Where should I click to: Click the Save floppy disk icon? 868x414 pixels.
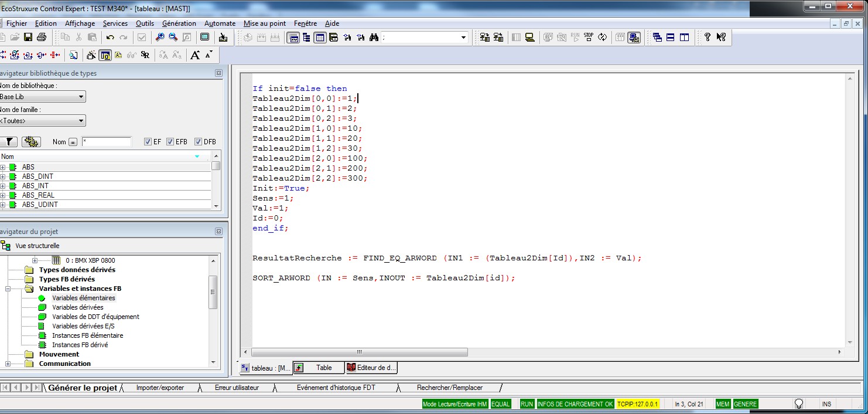point(28,38)
